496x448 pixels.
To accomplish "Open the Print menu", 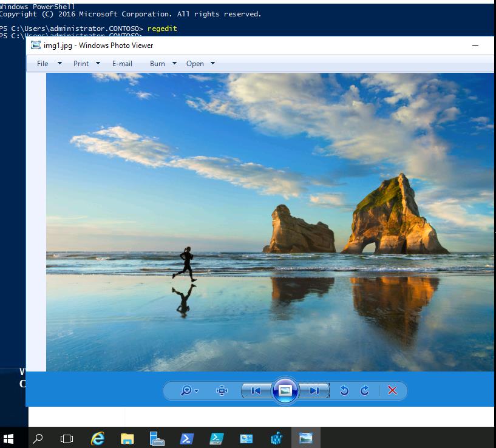I will [81, 64].
